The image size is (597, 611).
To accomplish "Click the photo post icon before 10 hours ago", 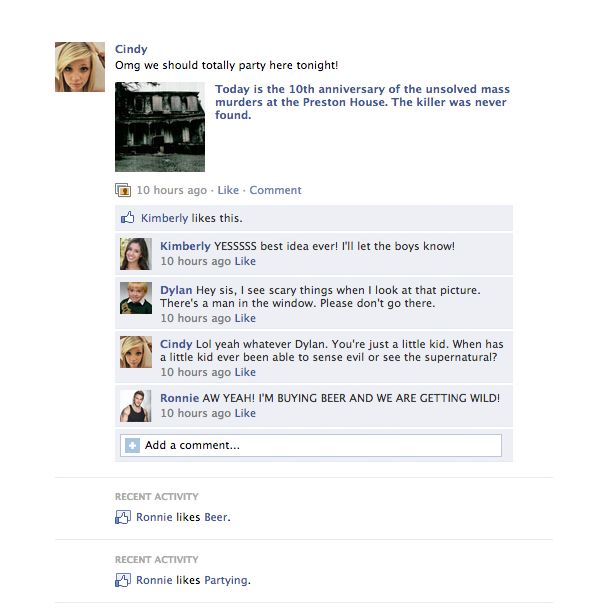I will (123, 190).
